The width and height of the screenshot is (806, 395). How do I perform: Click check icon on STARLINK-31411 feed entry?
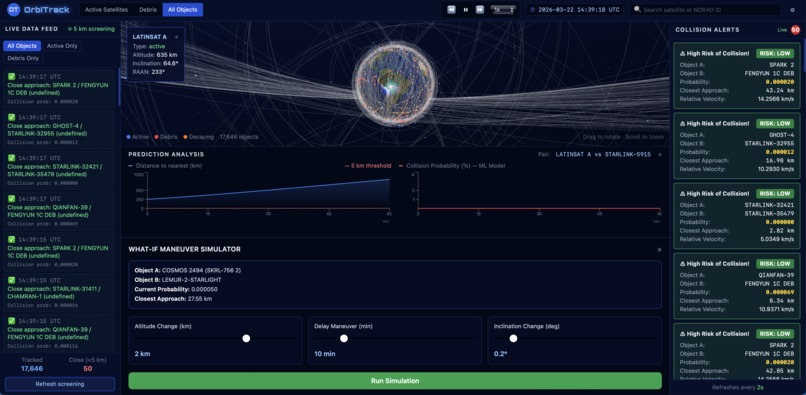click(x=11, y=280)
